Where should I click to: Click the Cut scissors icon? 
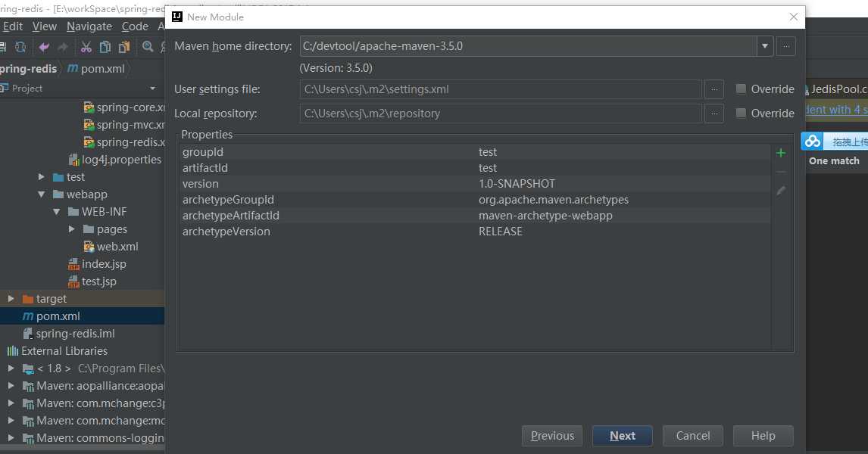click(86, 47)
